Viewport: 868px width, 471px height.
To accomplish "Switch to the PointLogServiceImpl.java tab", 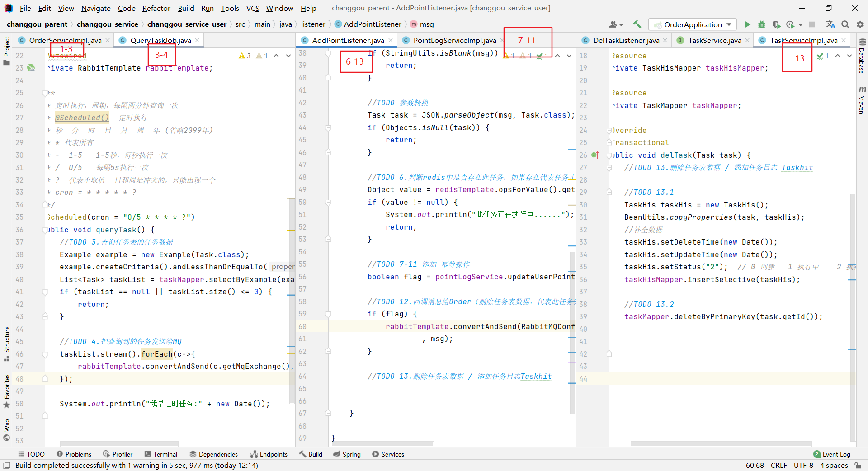I will click(454, 40).
